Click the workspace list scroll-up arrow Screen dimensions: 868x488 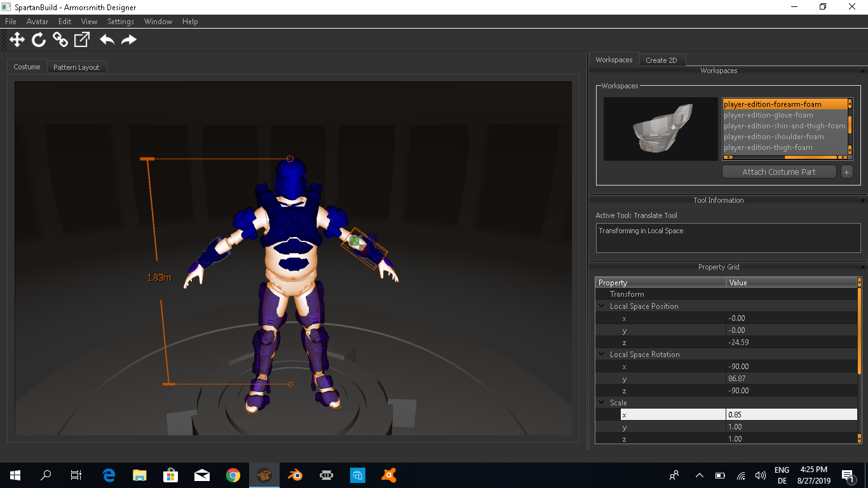pyautogui.click(x=850, y=102)
